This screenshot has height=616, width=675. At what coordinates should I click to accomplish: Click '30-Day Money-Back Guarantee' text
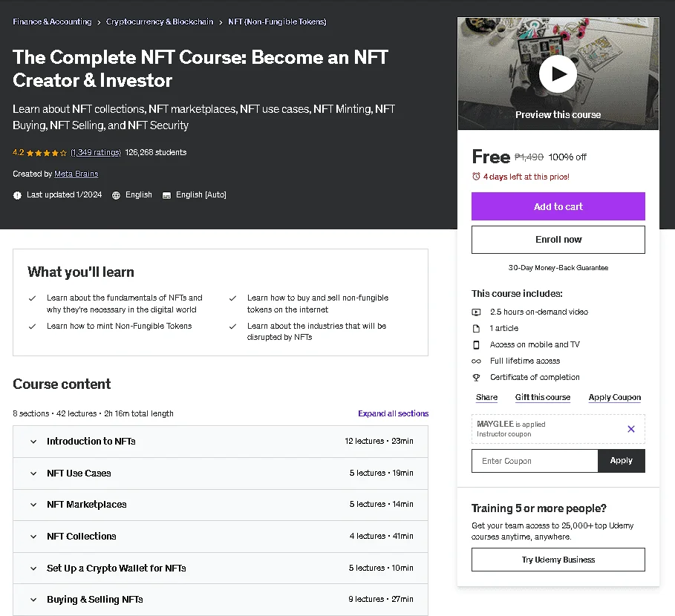558,268
